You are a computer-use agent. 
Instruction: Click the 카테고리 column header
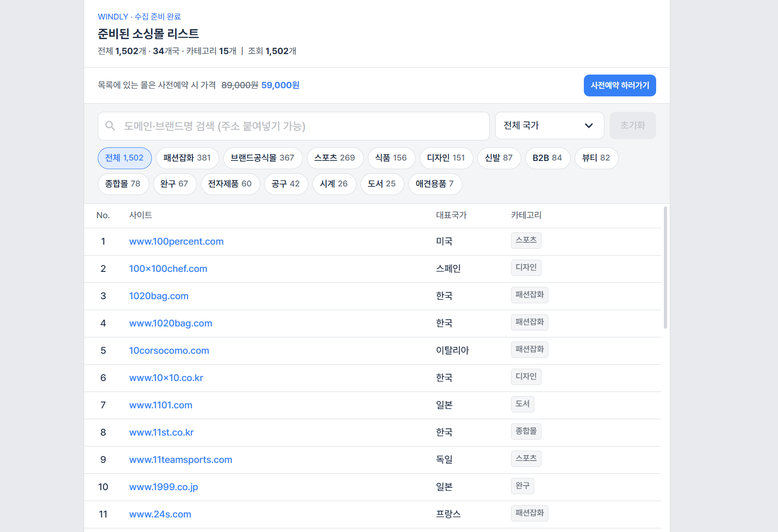526,215
